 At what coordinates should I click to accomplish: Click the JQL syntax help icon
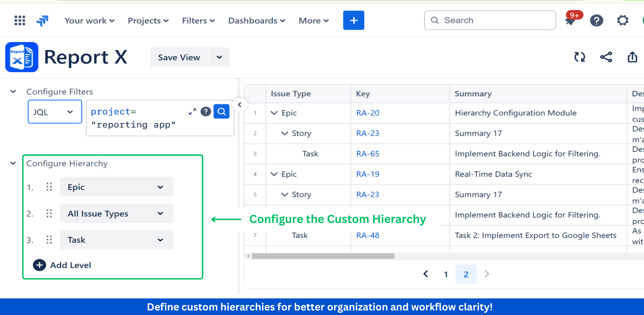tap(206, 111)
